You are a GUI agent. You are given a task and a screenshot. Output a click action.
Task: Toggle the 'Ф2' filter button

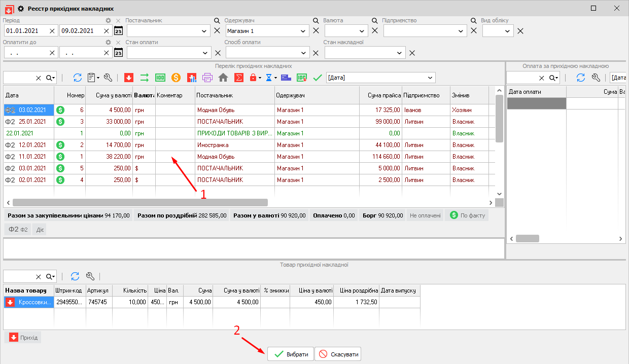pyautogui.click(x=18, y=230)
